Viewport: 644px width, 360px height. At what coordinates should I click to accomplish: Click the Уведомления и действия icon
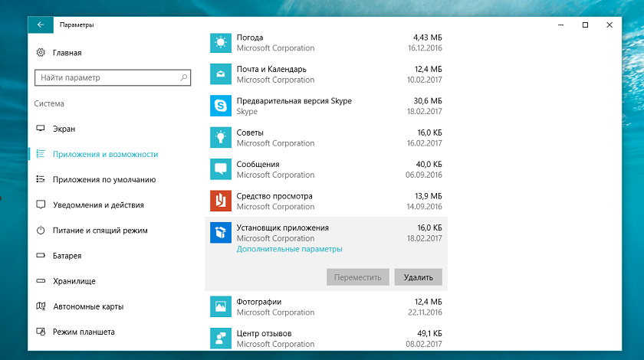pyautogui.click(x=41, y=205)
